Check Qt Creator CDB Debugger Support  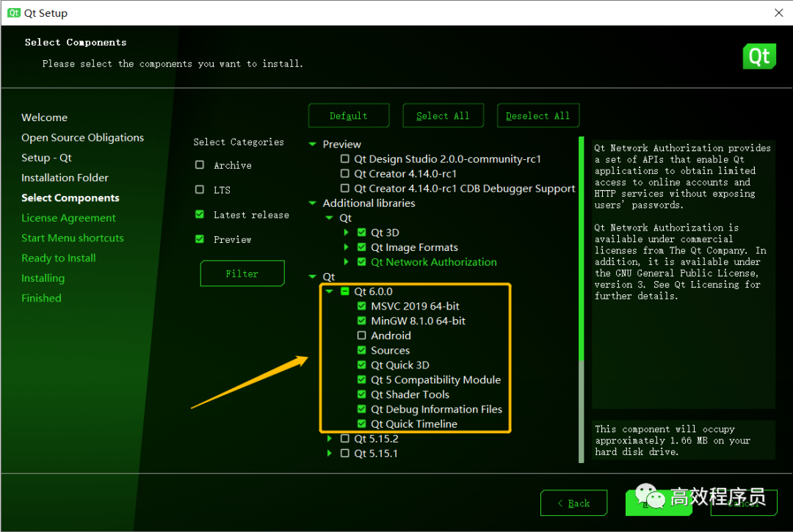pyautogui.click(x=345, y=188)
